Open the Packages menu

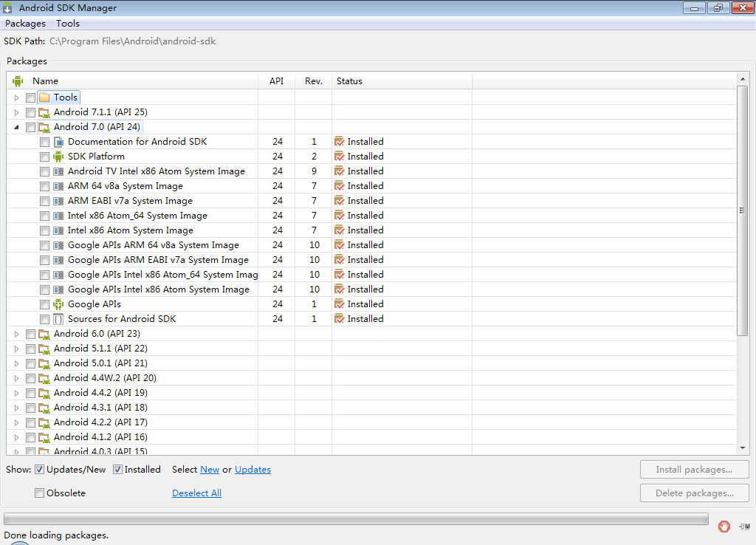[25, 23]
